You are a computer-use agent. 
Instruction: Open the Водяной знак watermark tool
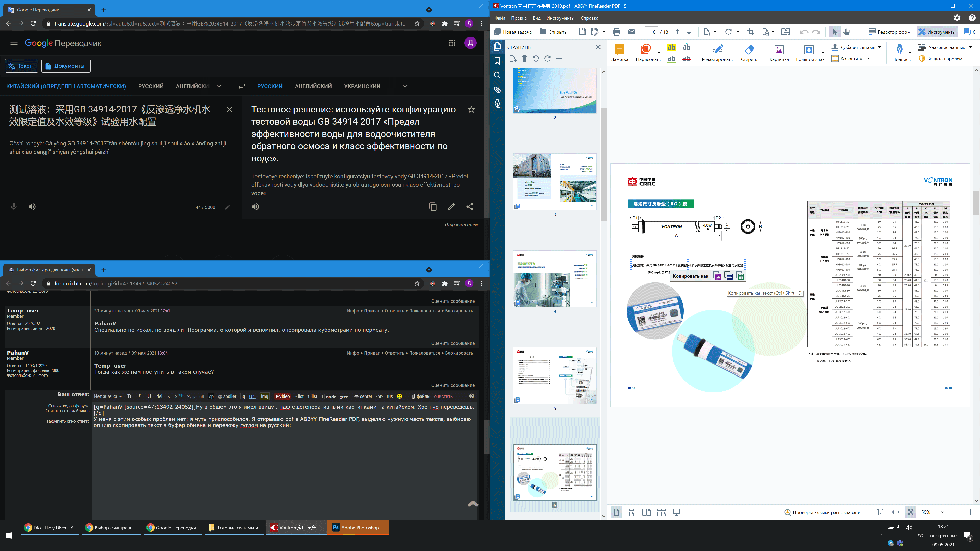(x=809, y=53)
